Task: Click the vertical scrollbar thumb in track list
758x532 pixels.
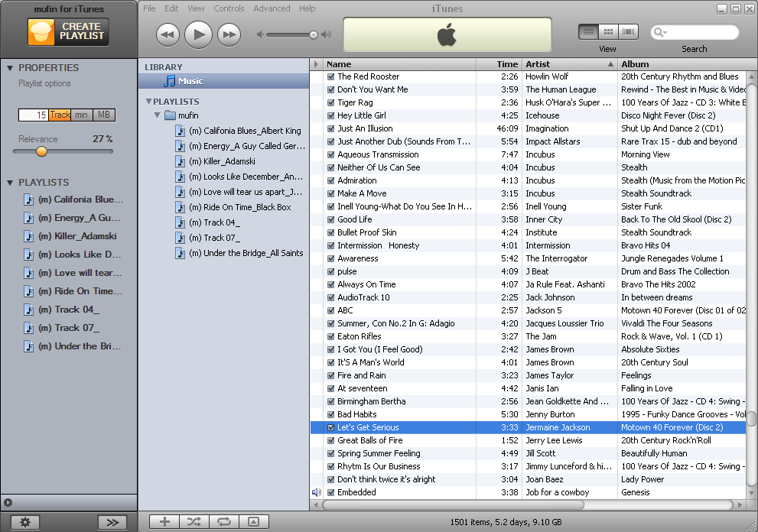Action: [x=751, y=419]
